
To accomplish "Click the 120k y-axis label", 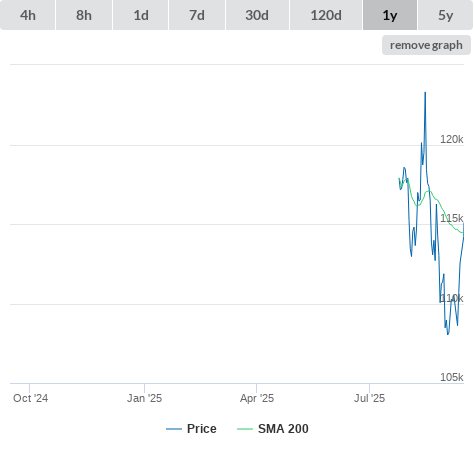I will point(452,139).
